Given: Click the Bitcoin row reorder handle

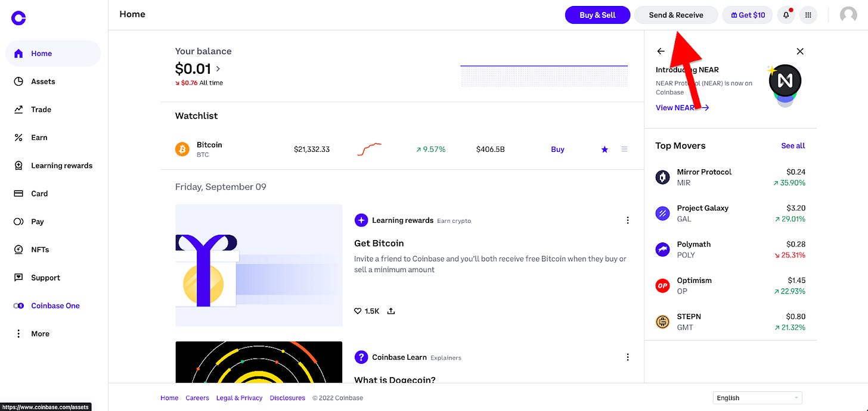Looking at the screenshot, I should pos(624,150).
